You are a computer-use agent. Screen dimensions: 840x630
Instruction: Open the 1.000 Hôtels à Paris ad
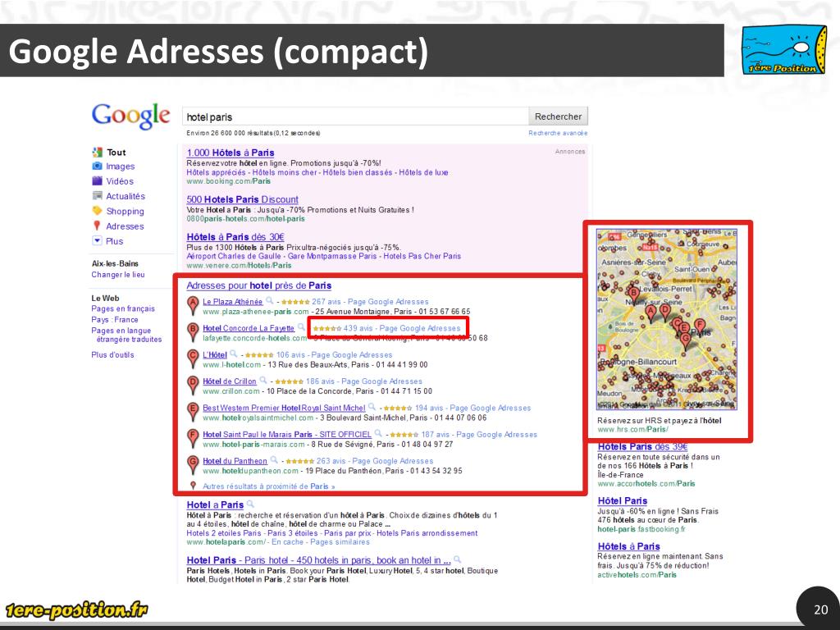pyautogui.click(x=231, y=153)
